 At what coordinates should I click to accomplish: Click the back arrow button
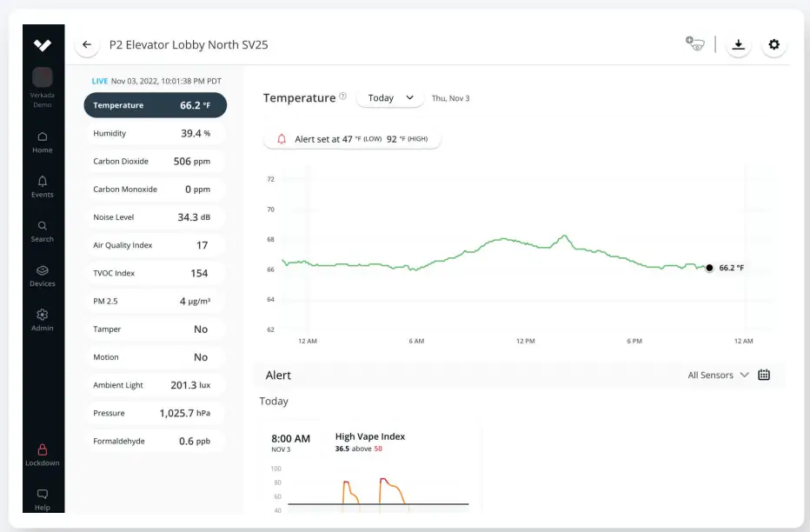click(x=87, y=45)
